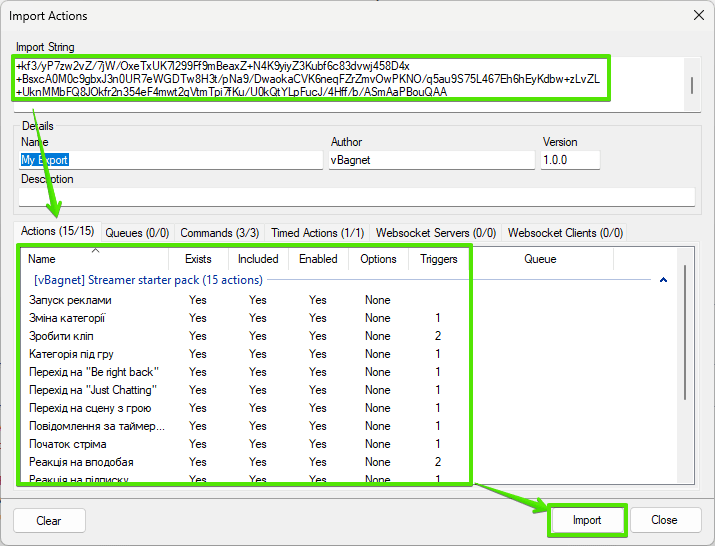Image resolution: width=715 pixels, height=546 pixels.
Task: Sort by the Exists column header
Action: point(198,259)
